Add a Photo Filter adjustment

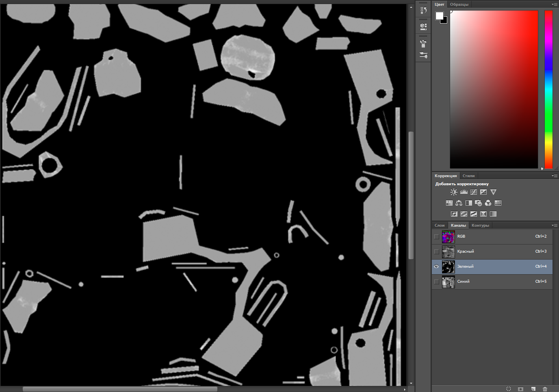pos(479,203)
